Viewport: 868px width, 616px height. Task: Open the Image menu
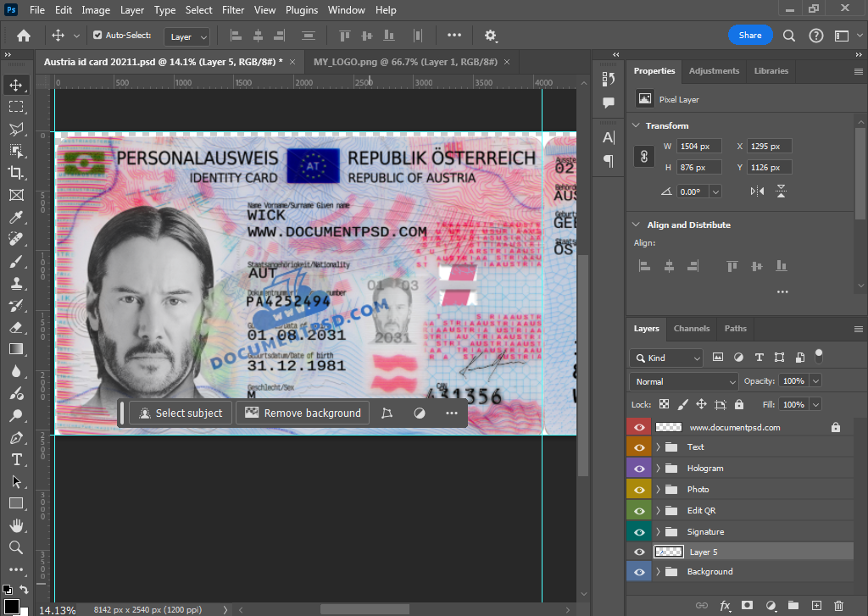coord(96,10)
